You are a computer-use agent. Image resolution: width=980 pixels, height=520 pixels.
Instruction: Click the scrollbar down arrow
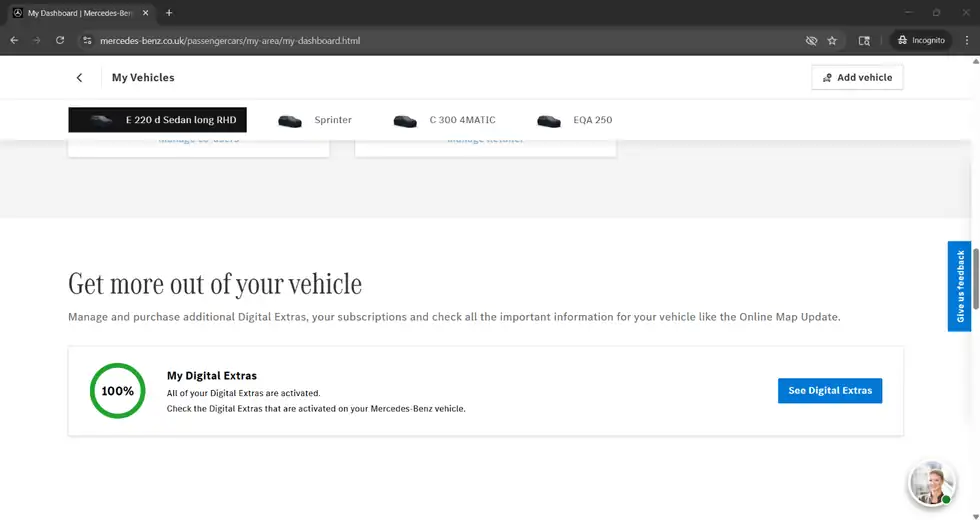[976, 516]
